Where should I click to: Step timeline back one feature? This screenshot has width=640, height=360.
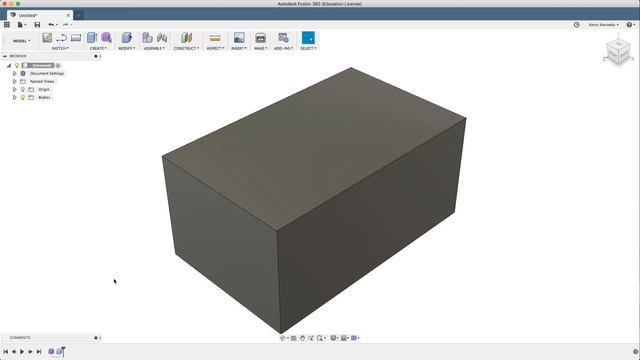tap(14, 351)
